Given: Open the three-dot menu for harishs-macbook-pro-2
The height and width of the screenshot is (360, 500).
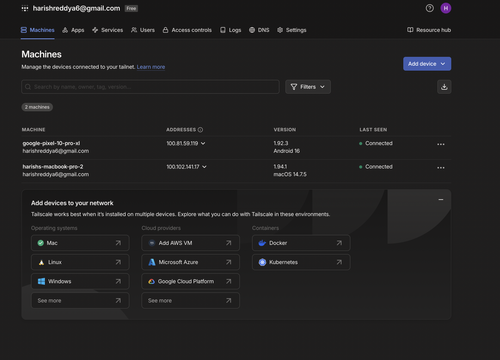Looking at the screenshot, I should click(x=441, y=168).
